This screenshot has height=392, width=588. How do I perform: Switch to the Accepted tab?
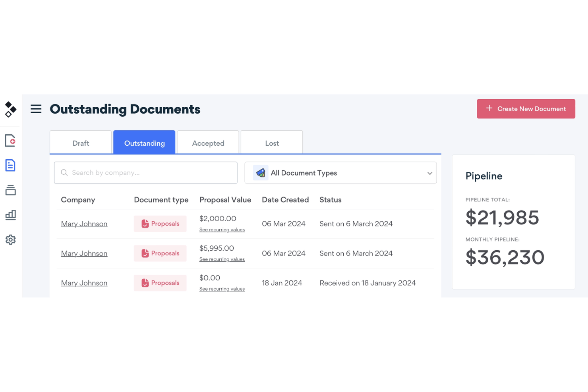click(208, 142)
